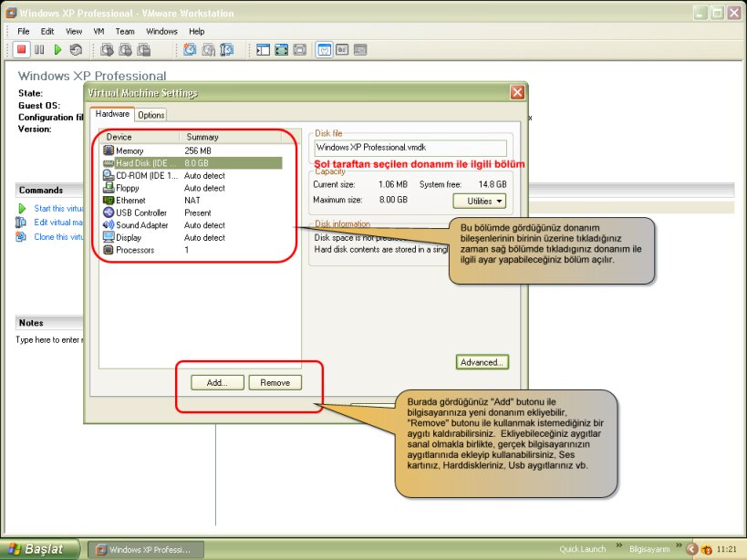The width and height of the screenshot is (747, 560).
Task: Select the Processors device entry
Action: pos(193,250)
